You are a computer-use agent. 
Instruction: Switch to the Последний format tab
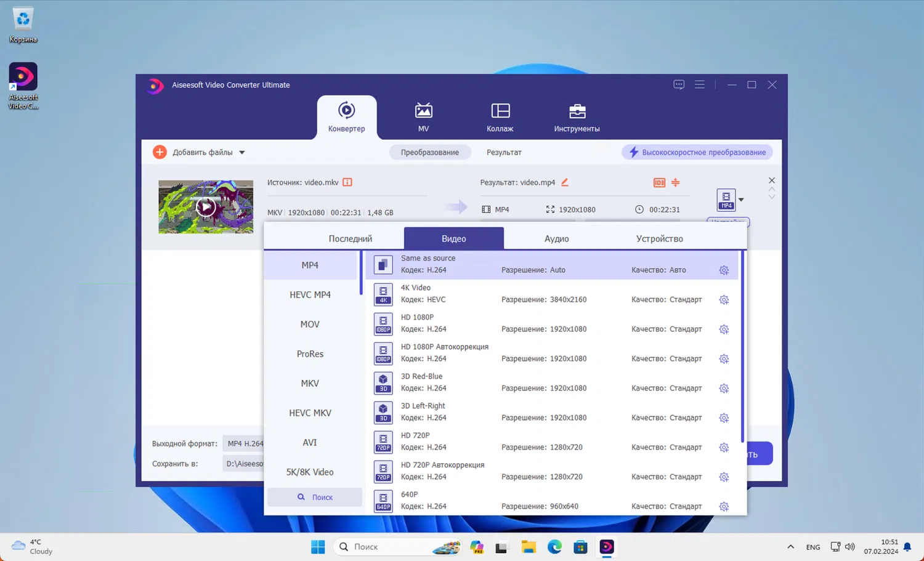click(x=351, y=238)
